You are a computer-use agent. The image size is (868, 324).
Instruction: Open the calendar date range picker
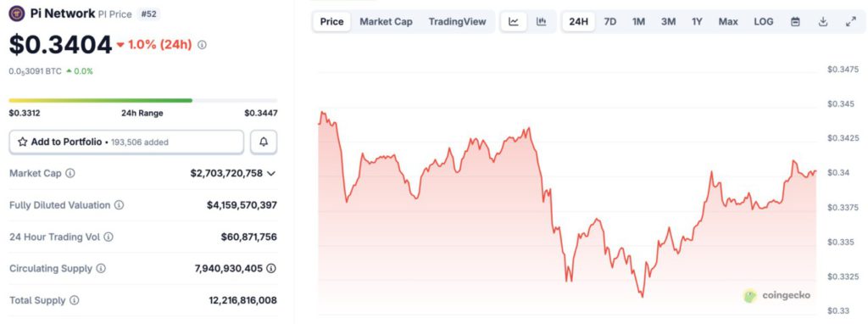click(795, 22)
